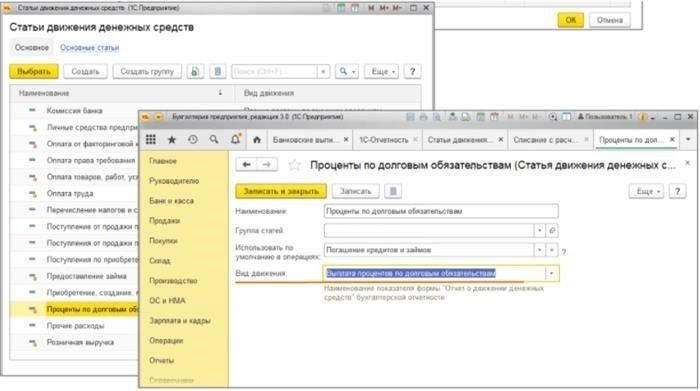Select Прочие расходы row

[75, 325]
